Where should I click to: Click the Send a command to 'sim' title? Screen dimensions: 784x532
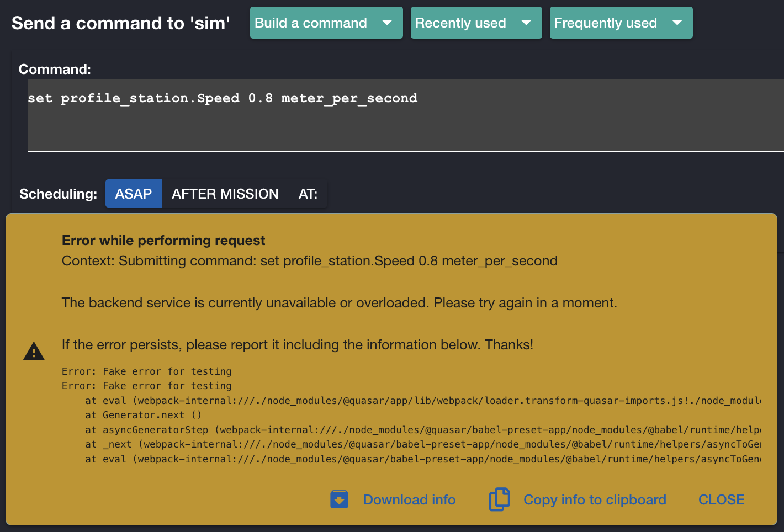(120, 23)
